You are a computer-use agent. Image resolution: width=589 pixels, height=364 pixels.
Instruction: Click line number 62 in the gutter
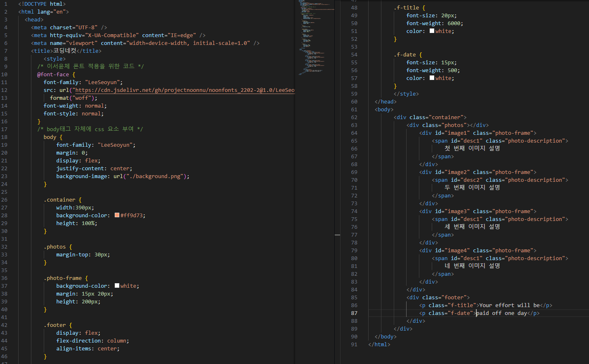[354, 117]
